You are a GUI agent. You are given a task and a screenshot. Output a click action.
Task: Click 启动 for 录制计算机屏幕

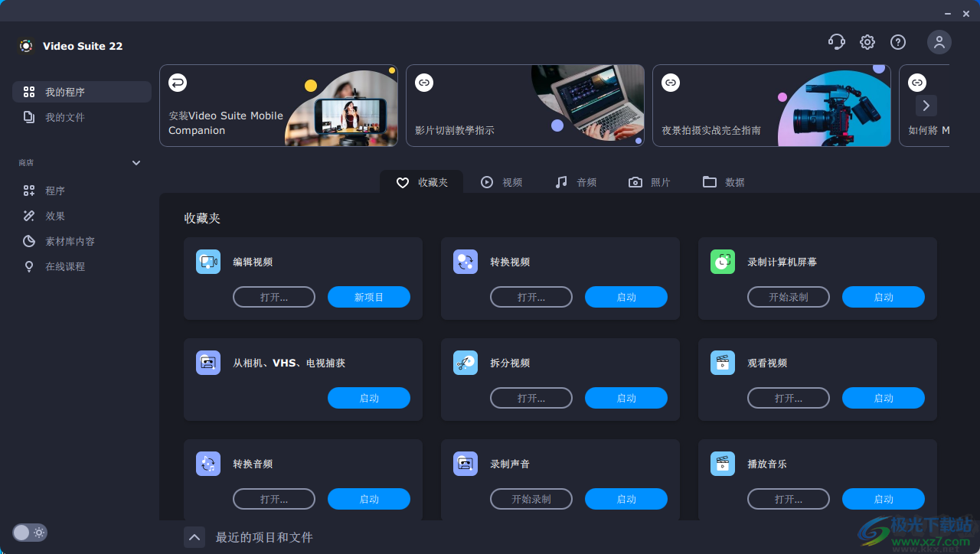click(x=884, y=297)
